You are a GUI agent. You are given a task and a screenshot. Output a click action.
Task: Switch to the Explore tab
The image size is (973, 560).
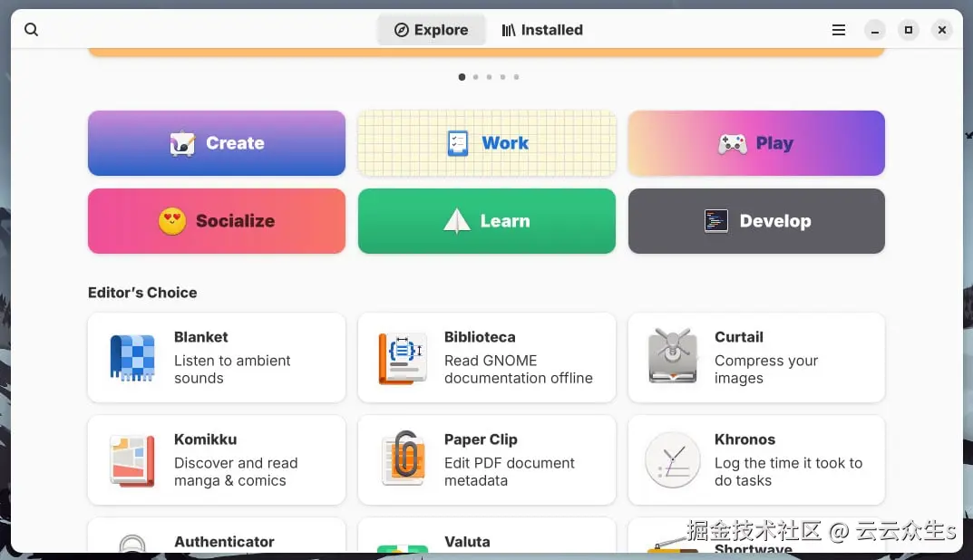tap(432, 30)
